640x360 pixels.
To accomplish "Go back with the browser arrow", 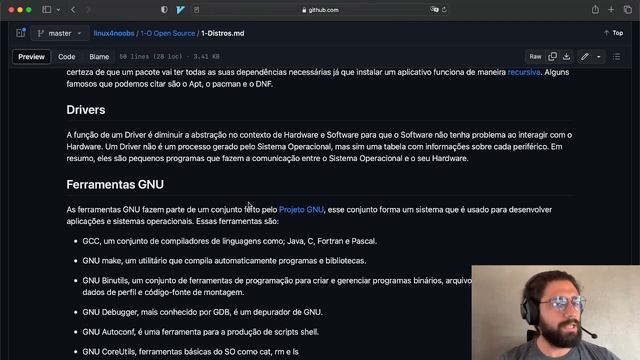I will click(x=73, y=9).
